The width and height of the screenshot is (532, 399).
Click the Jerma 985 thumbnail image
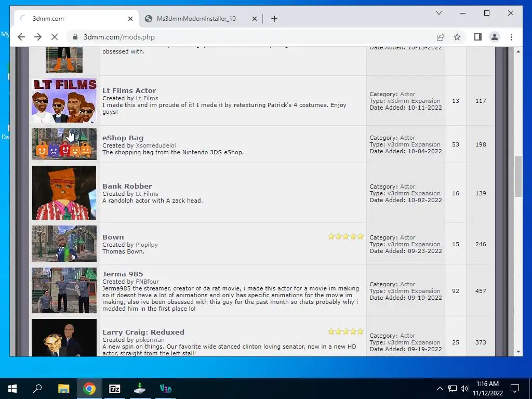coord(64,290)
